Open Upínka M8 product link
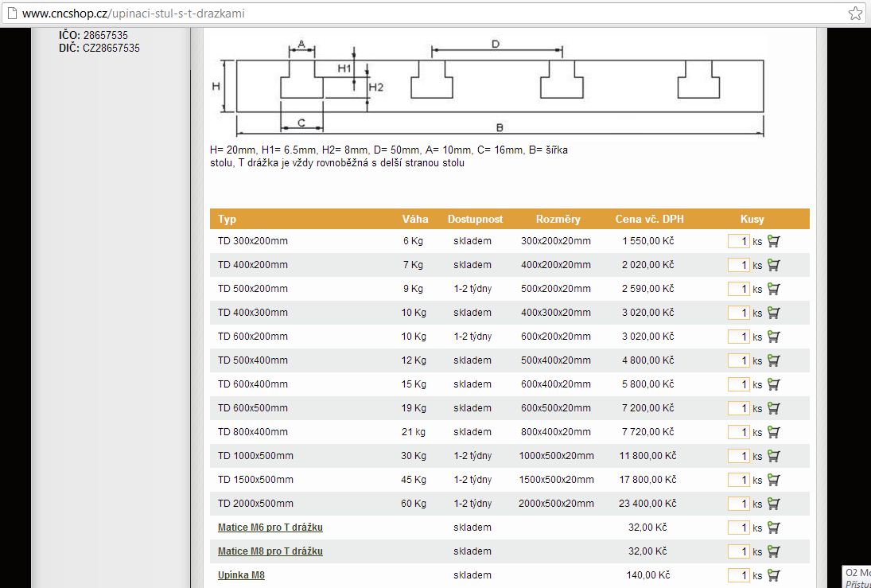 pos(241,575)
